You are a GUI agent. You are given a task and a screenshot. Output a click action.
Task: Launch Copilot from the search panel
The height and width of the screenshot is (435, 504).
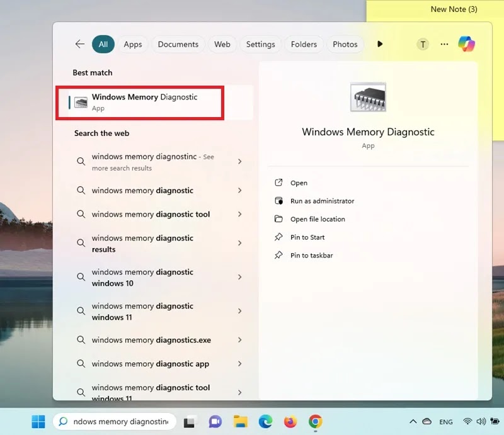click(466, 44)
